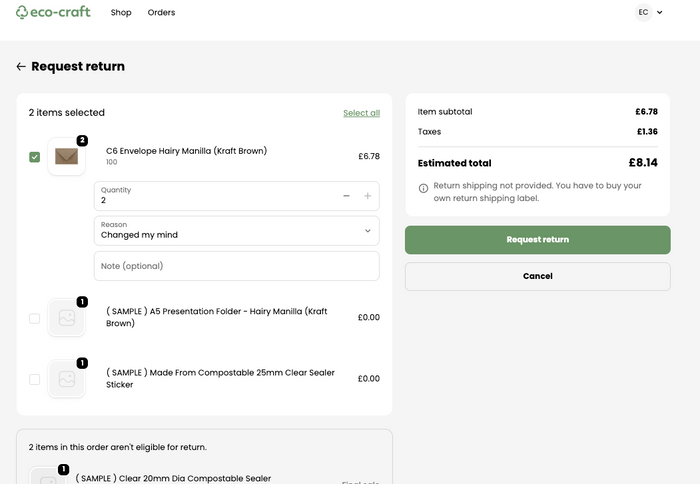
Task: Click the return shipping info icon
Action: (423, 188)
